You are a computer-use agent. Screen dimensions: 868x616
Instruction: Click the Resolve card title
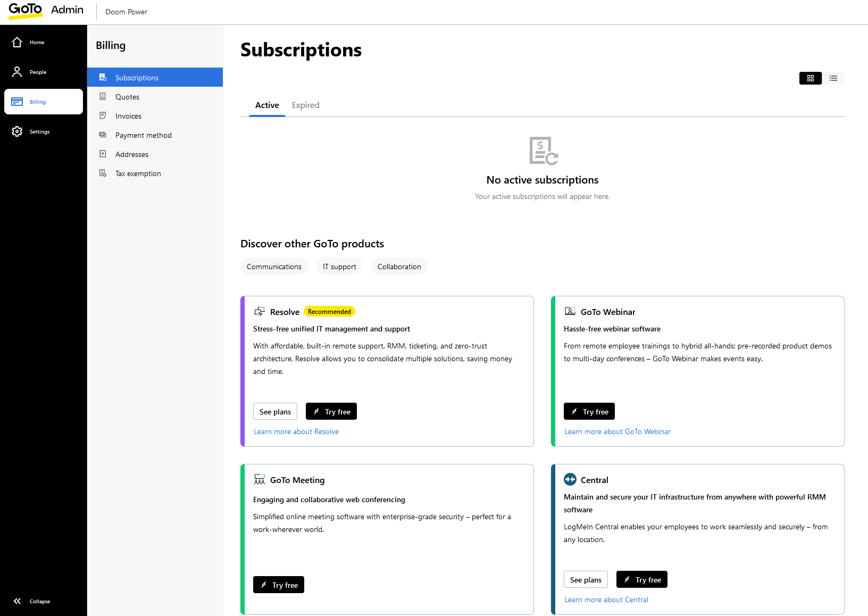click(285, 312)
